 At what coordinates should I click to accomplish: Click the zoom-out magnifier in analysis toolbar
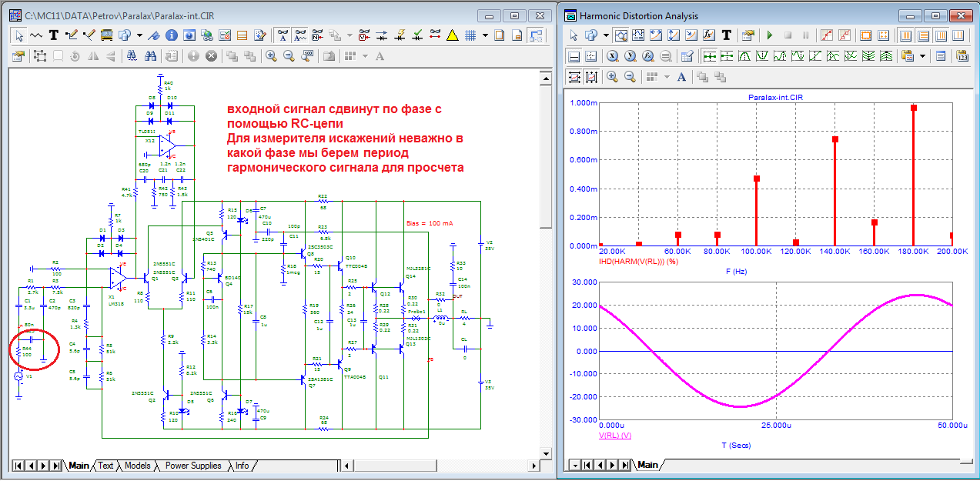pyautogui.click(x=630, y=76)
